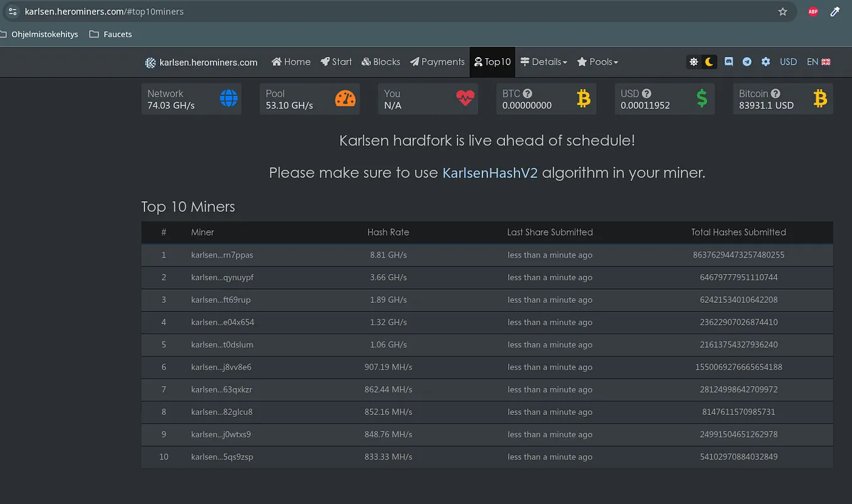
Task: Click the heartbeat icon in You card
Action: point(466,98)
